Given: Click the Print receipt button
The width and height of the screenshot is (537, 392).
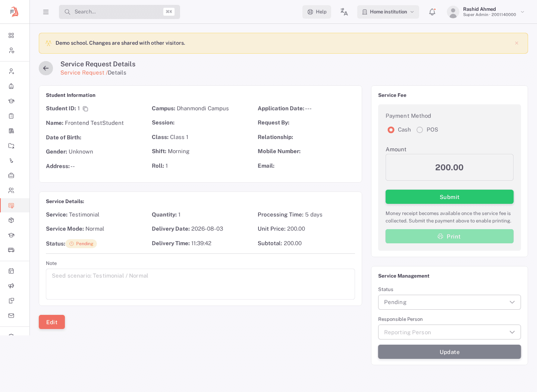Looking at the screenshot, I should (449, 236).
